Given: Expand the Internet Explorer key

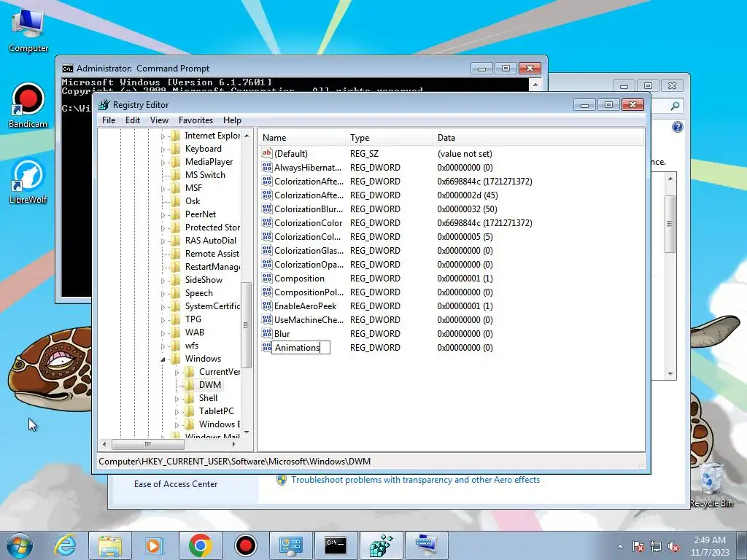Looking at the screenshot, I should 163,136.
